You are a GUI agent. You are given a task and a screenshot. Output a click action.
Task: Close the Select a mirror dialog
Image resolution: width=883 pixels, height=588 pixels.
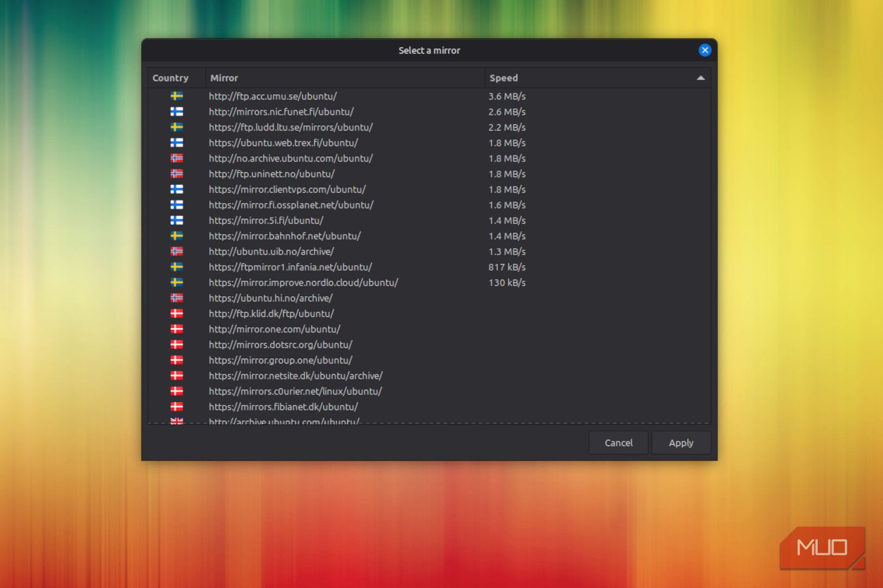click(705, 50)
